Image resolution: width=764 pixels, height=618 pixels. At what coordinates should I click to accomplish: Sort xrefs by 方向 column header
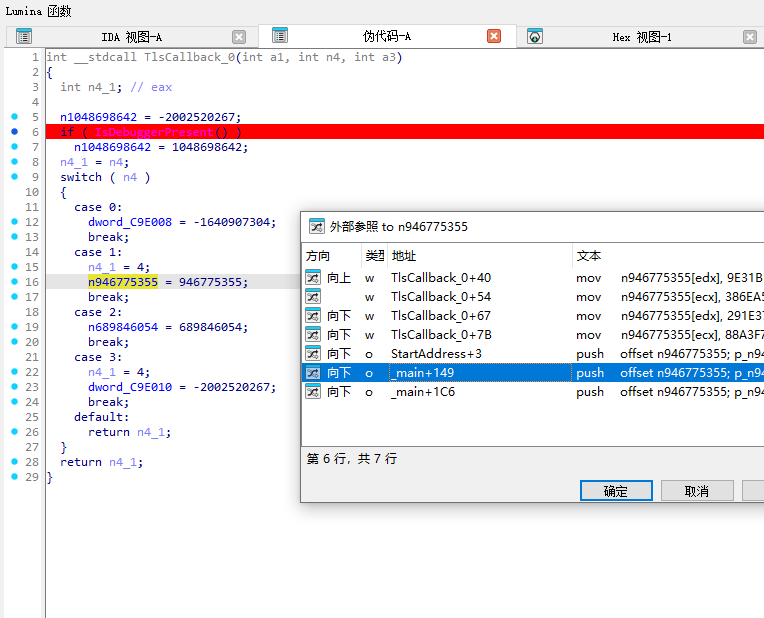[x=330, y=256]
